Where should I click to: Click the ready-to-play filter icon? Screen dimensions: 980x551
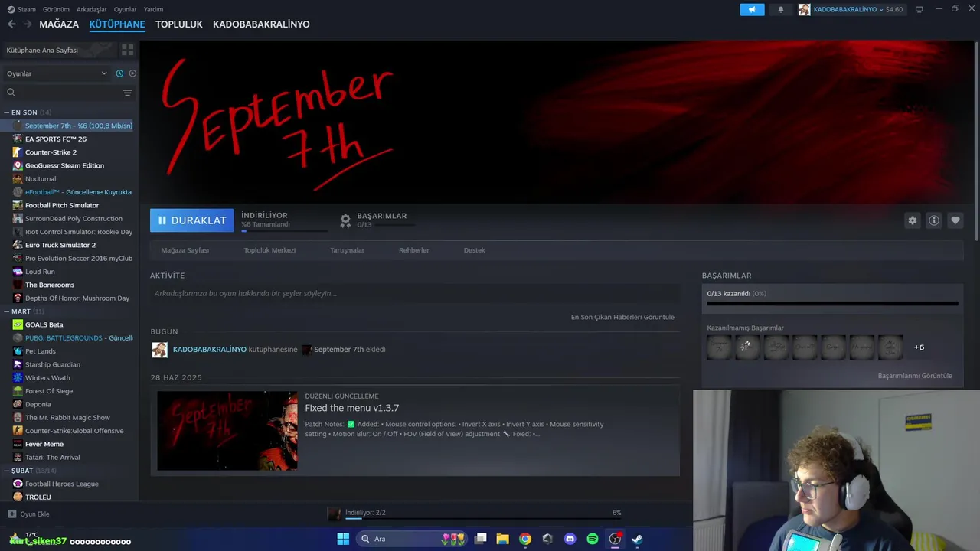point(132,73)
